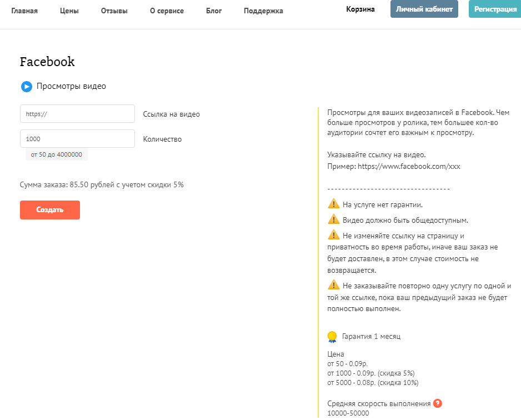
Task: Click the Количество label
Action: (x=162, y=139)
